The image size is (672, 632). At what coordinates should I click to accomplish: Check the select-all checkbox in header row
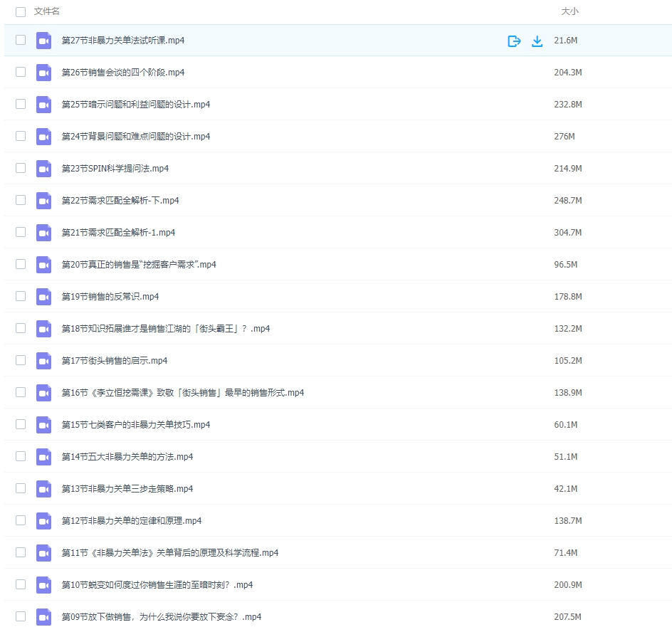[x=21, y=11]
